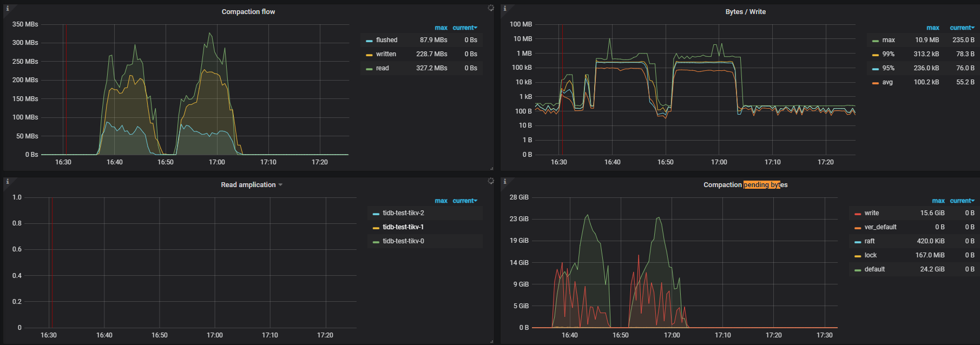Viewport: 980px width, 345px height.
Task: Sort Bytes / Write legend by 'current' column
Action: (x=962, y=28)
